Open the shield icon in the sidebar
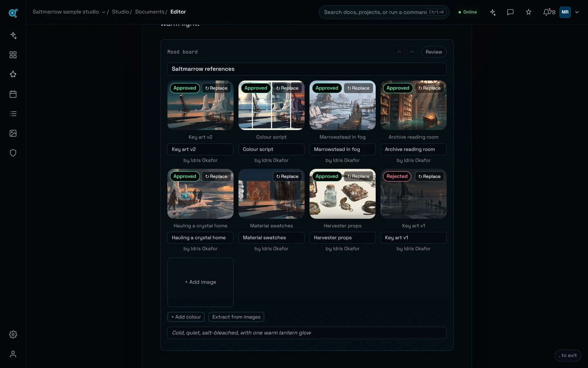The image size is (588, 368). (13, 153)
